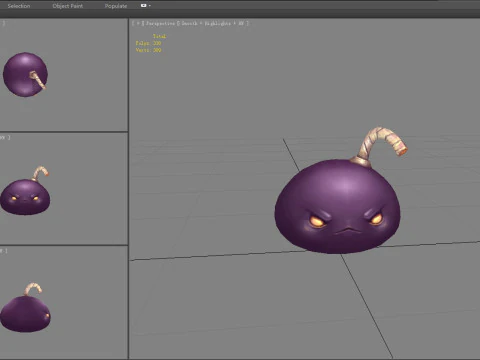Screen dimensions: 480x360
Task: Select the purple bomb model in perspective view
Action: pos(337,207)
